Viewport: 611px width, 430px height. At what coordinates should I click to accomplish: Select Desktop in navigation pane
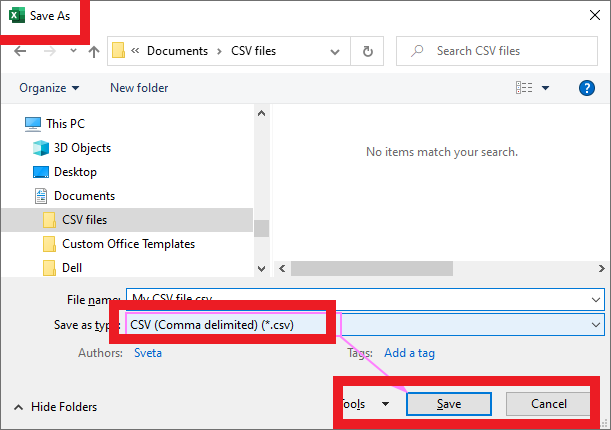(x=75, y=172)
